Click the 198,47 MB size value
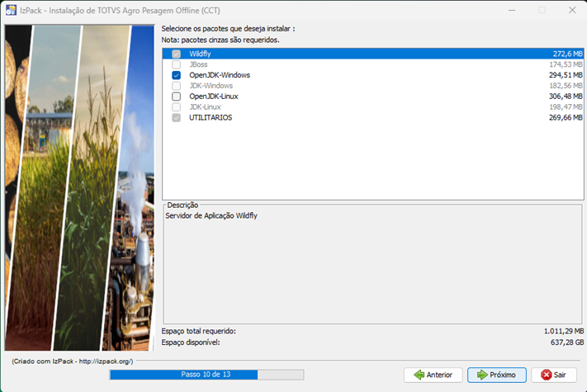This screenshot has height=392, width=587. coord(566,107)
